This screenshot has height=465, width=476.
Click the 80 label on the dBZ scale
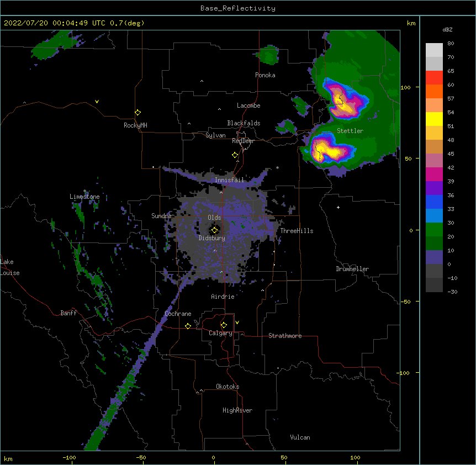pos(451,44)
